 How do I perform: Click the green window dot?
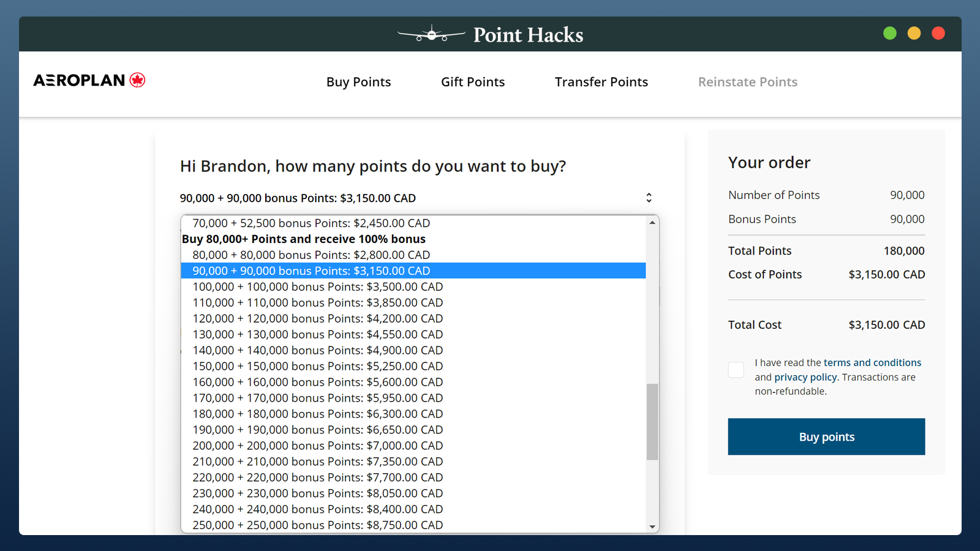pos(890,33)
